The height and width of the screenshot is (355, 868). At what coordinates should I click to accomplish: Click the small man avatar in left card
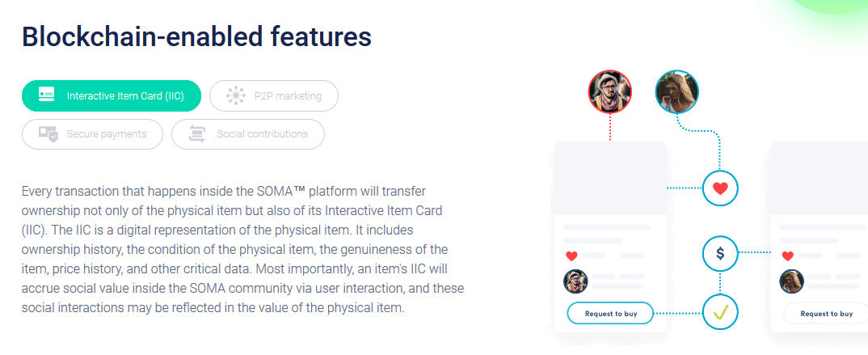coord(575,281)
